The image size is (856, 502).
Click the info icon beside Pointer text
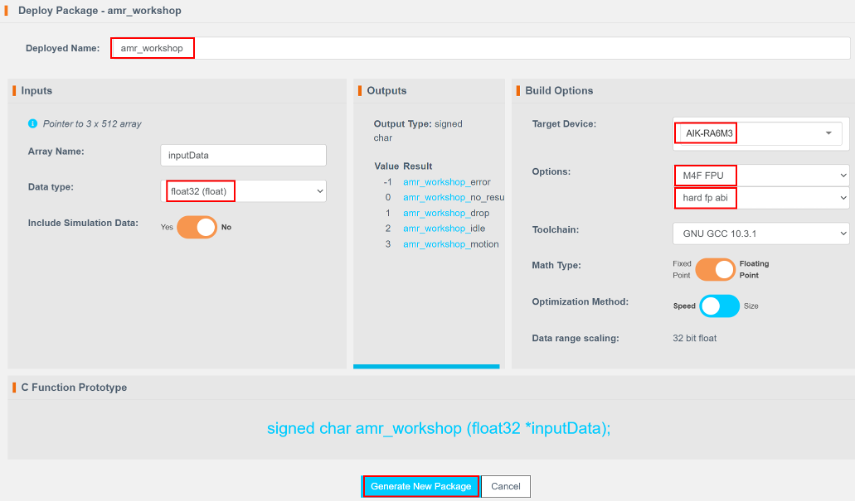33,123
